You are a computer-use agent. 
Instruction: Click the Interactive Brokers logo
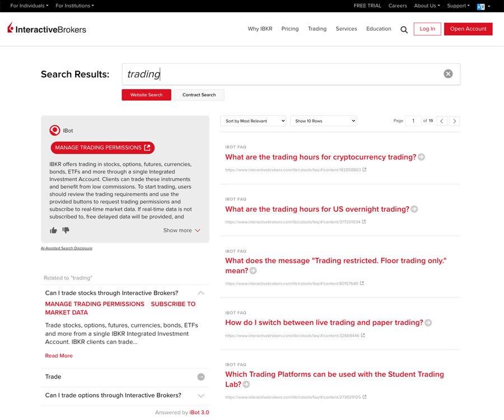coord(47,29)
